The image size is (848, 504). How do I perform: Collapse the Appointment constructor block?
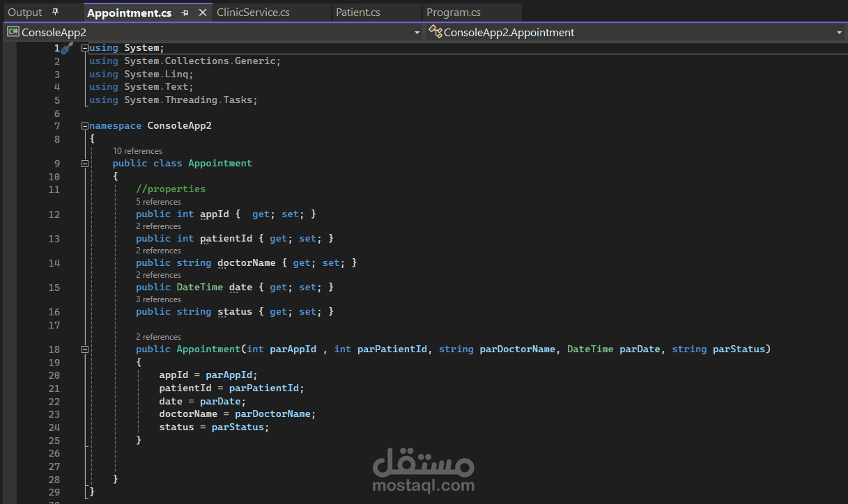[85, 349]
